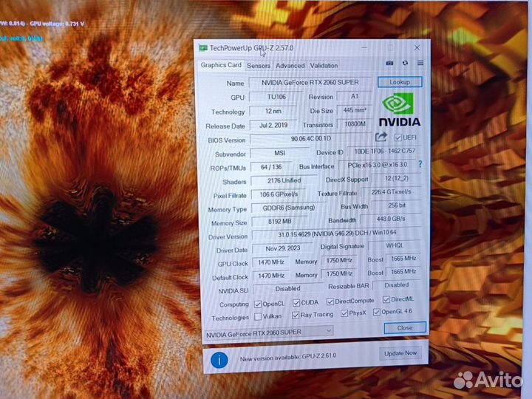The image size is (532, 399).
Task: Click the Texture Fillrate field 226.4 GTexel/s
Action: point(391,192)
